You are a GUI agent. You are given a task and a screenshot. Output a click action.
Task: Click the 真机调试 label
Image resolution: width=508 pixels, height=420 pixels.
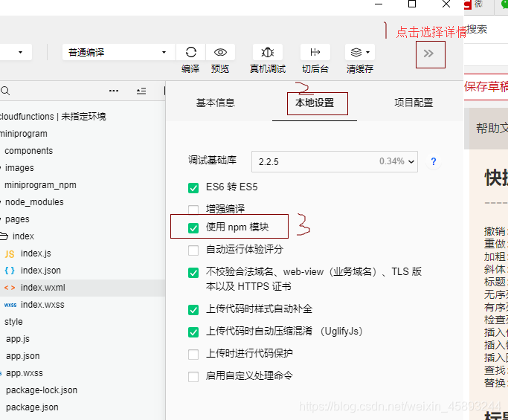pyautogui.click(x=268, y=68)
